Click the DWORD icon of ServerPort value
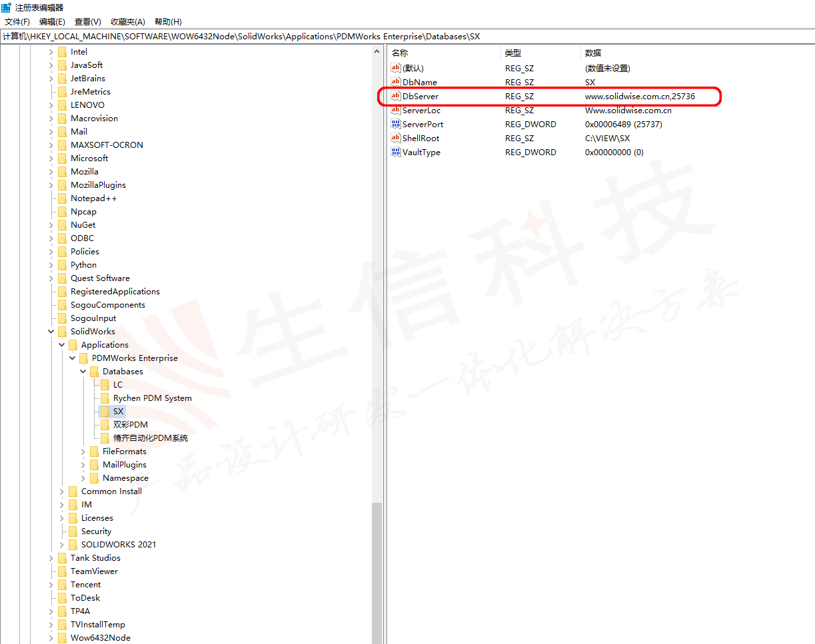This screenshot has width=815, height=644. click(x=396, y=124)
